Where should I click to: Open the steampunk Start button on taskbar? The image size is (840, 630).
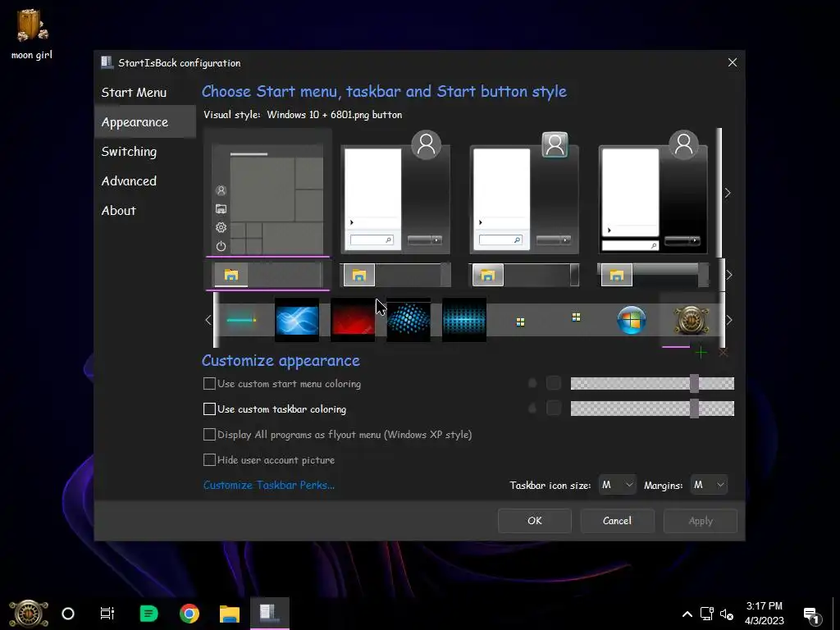tap(29, 614)
